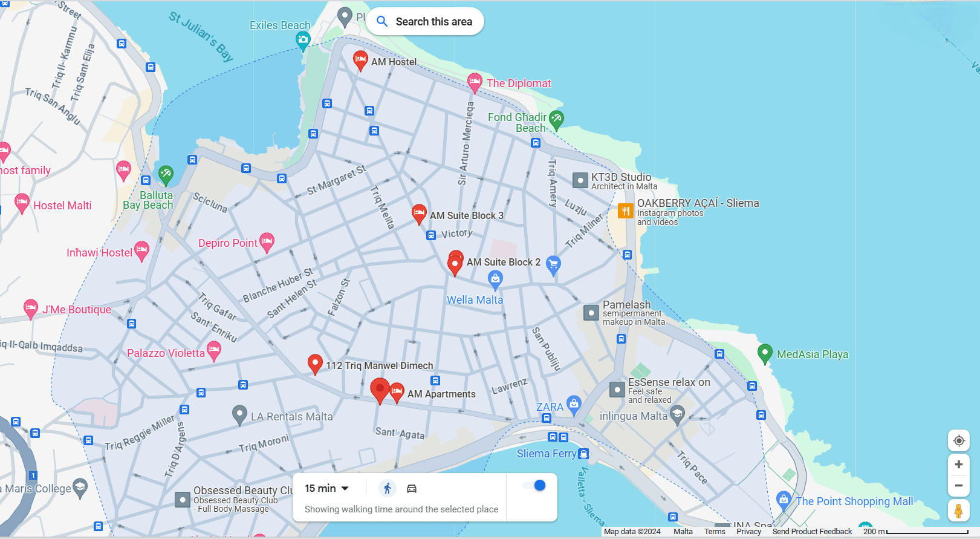Click the AM Hostel lodging pin
The width and height of the screenshot is (980, 539).
(360, 60)
